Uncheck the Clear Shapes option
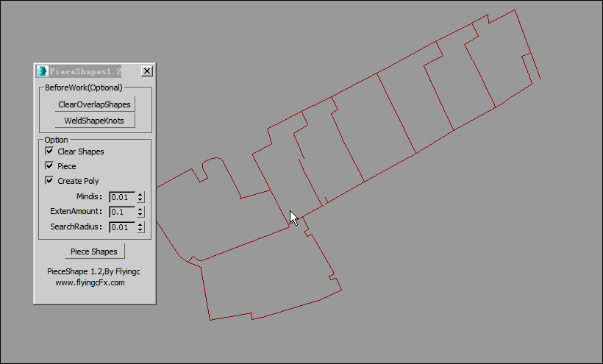This screenshot has height=364, width=603. [x=49, y=151]
